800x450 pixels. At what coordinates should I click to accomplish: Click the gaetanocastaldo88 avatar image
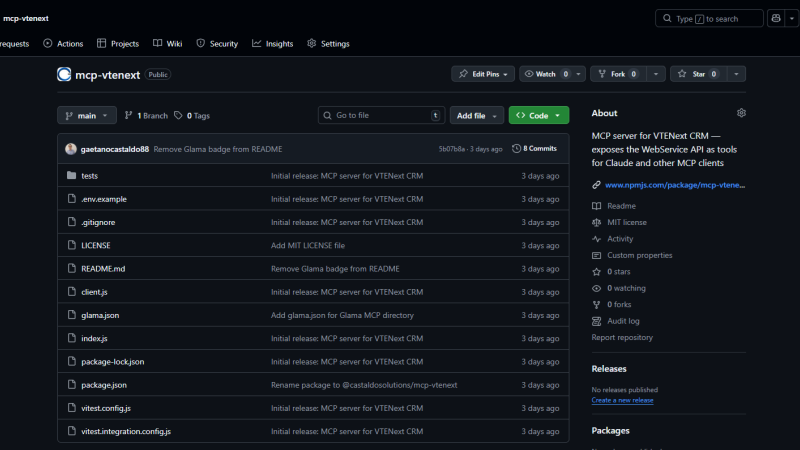71,149
